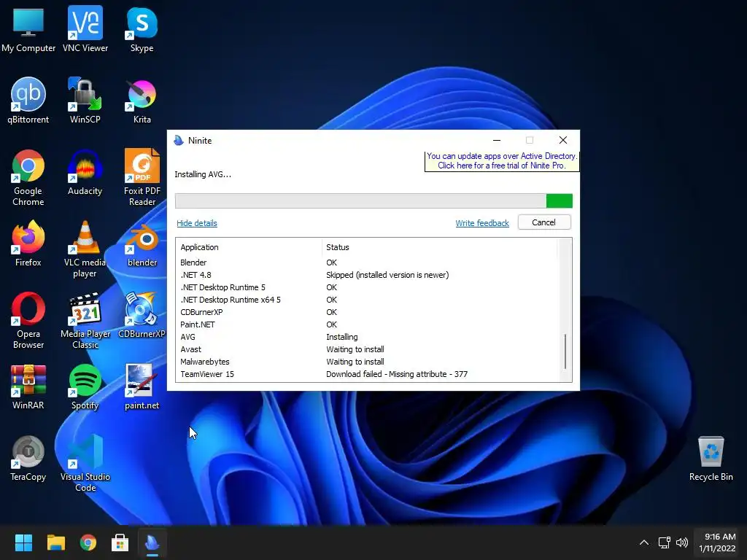Minimize the Ninite window
The image size is (747, 560).
pyautogui.click(x=497, y=140)
